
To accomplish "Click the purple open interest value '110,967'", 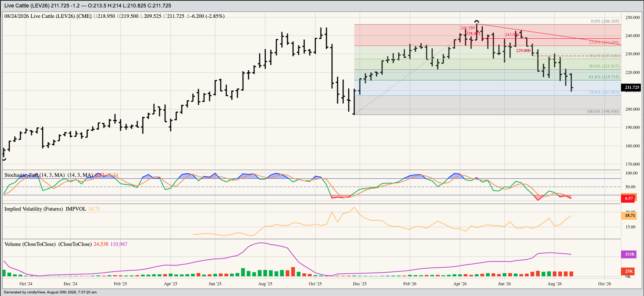I will [x=119, y=244].
